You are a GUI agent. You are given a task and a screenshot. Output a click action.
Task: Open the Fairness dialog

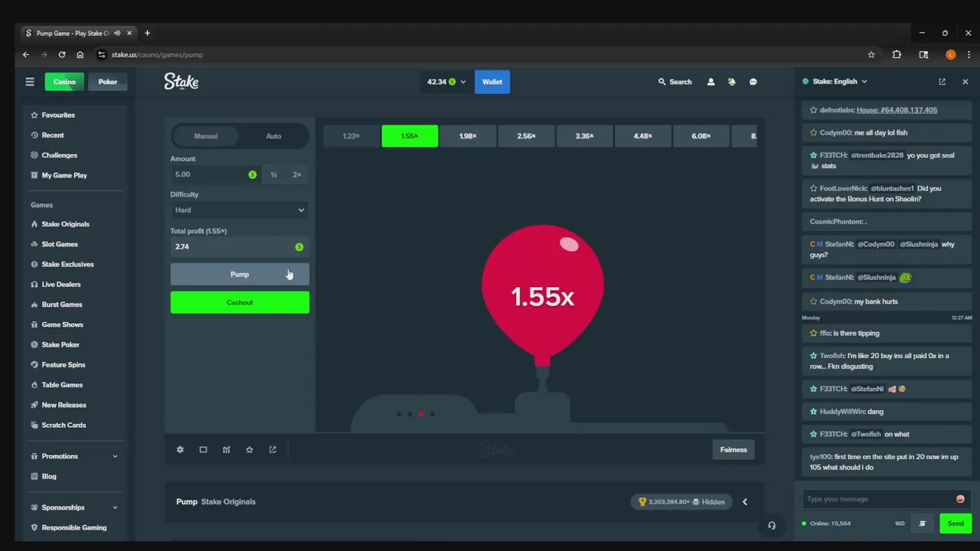click(733, 450)
